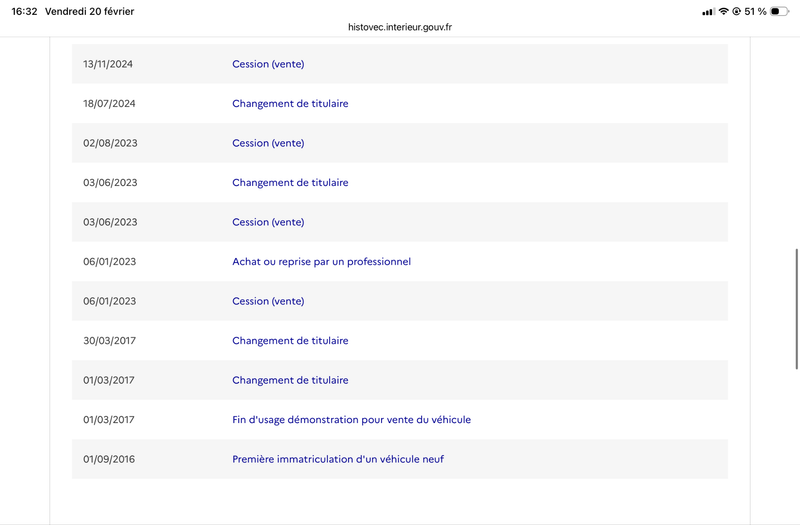The height and width of the screenshot is (525, 800).
Task: Tap the Wi-Fi status icon
Action: (x=723, y=11)
